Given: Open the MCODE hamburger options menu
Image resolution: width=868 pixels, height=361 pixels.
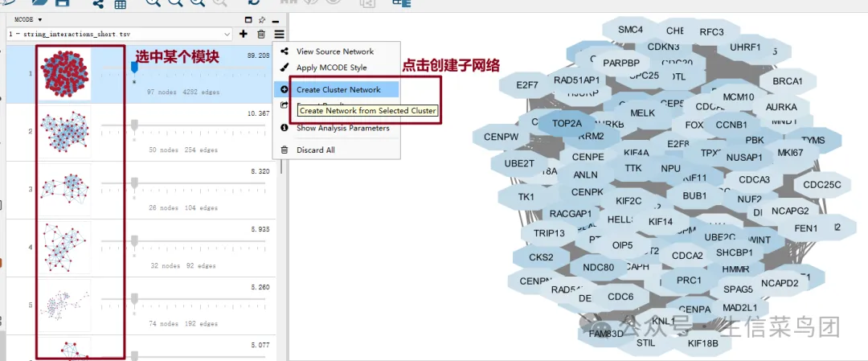Looking at the screenshot, I should (279, 35).
